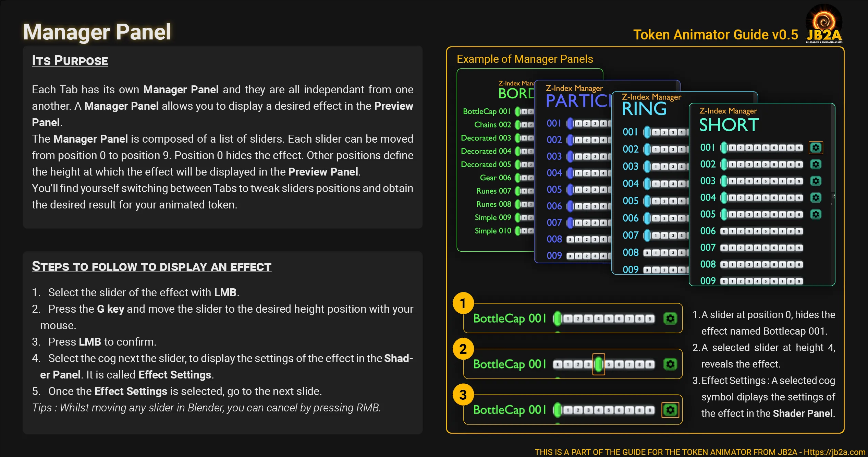868x457 pixels.
Task: Click the 'Simple 009' label
Action: (x=493, y=218)
